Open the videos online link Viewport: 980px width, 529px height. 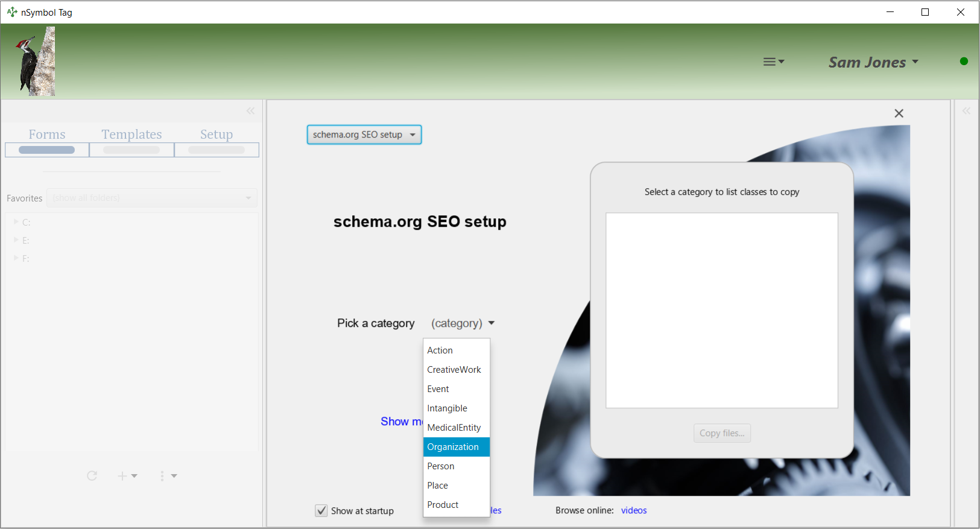(x=634, y=510)
